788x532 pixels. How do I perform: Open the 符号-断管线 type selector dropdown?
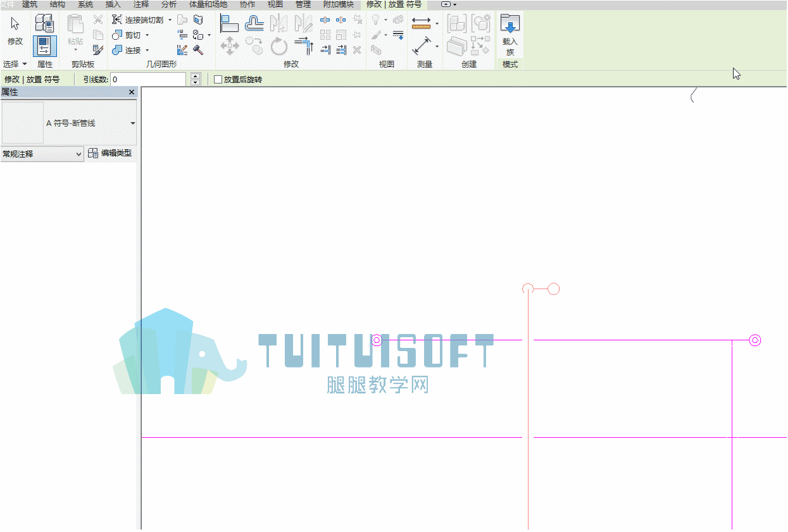(132, 123)
